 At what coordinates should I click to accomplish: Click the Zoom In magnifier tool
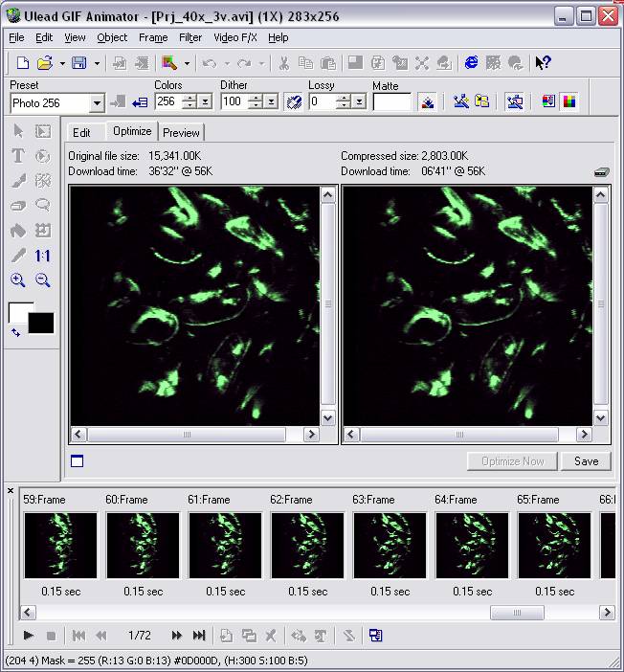pos(17,280)
